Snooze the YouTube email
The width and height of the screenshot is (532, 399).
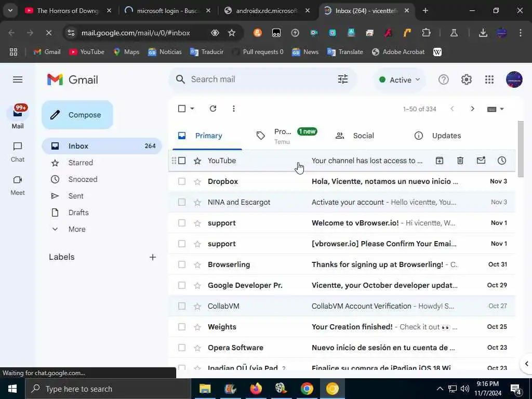501,161
